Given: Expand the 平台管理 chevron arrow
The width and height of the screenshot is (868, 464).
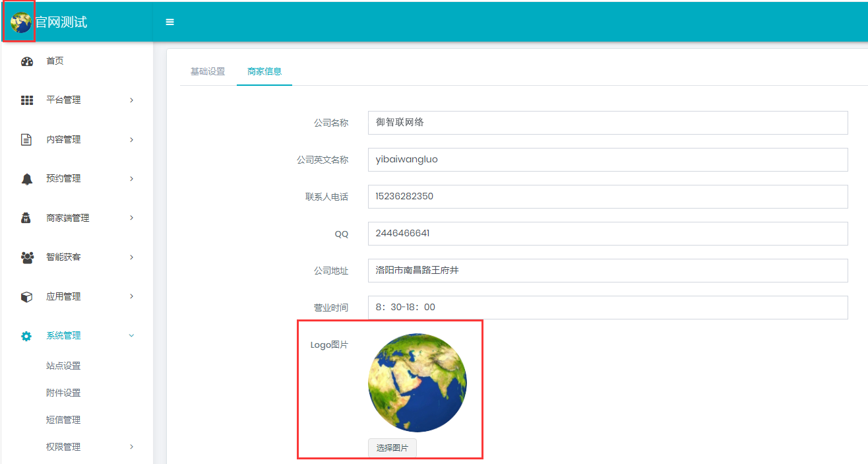Looking at the screenshot, I should tap(131, 100).
